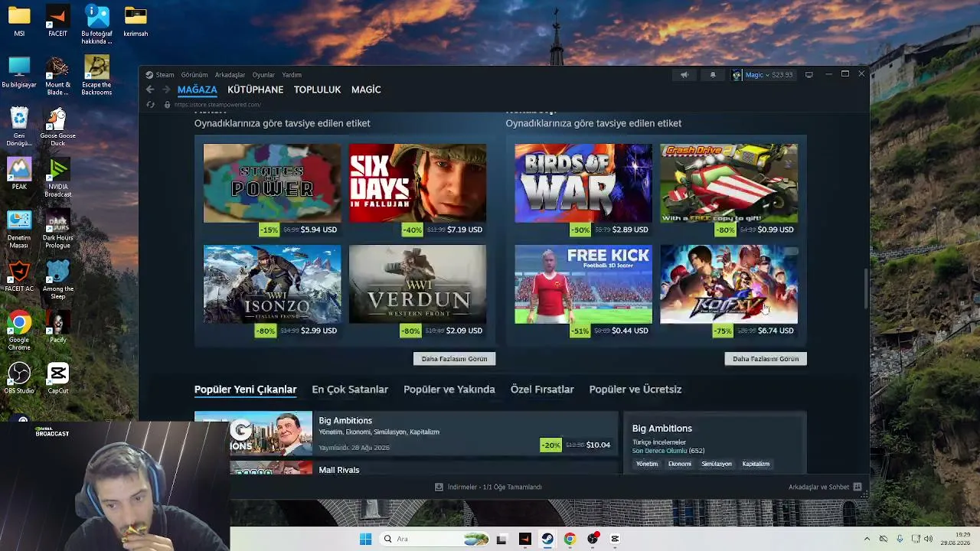Click the CapCut taskbar icon
This screenshot has height=551, width=980.
[x=615, y=539]
